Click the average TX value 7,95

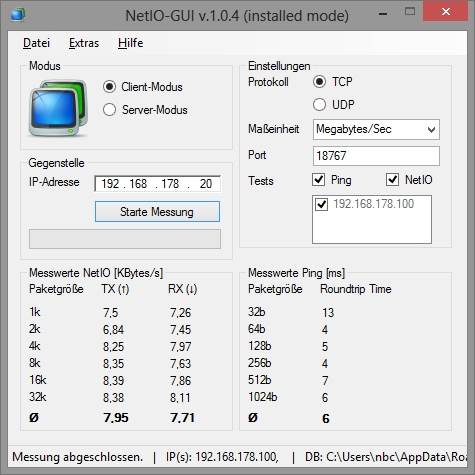116,418
